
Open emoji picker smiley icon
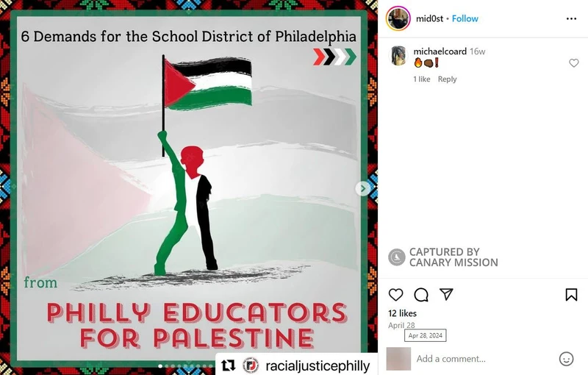click(x=566, y=359)
